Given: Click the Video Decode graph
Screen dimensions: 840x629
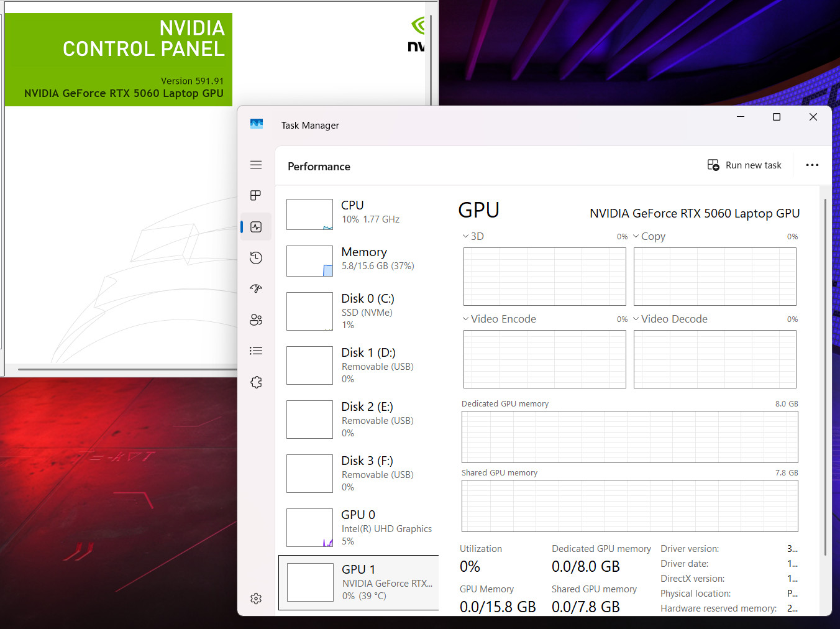Looking at the screenshot, I should [715, 359].
